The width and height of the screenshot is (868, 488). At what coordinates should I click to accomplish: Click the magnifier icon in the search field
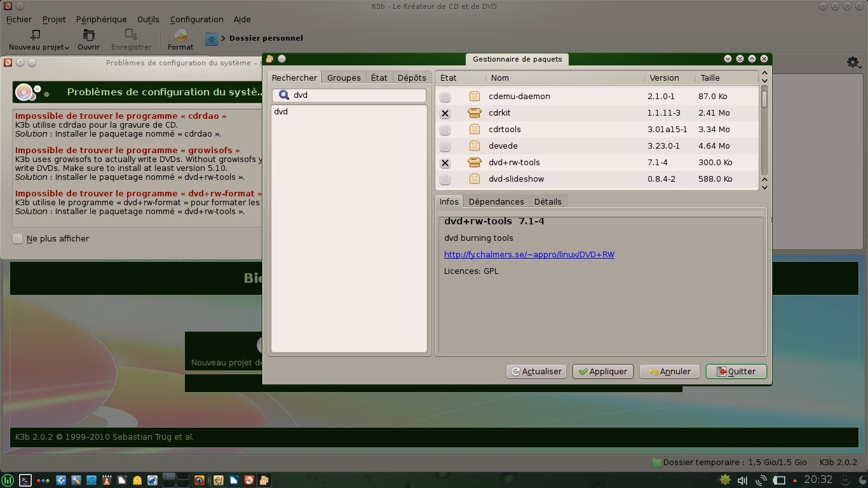(284, 95)
